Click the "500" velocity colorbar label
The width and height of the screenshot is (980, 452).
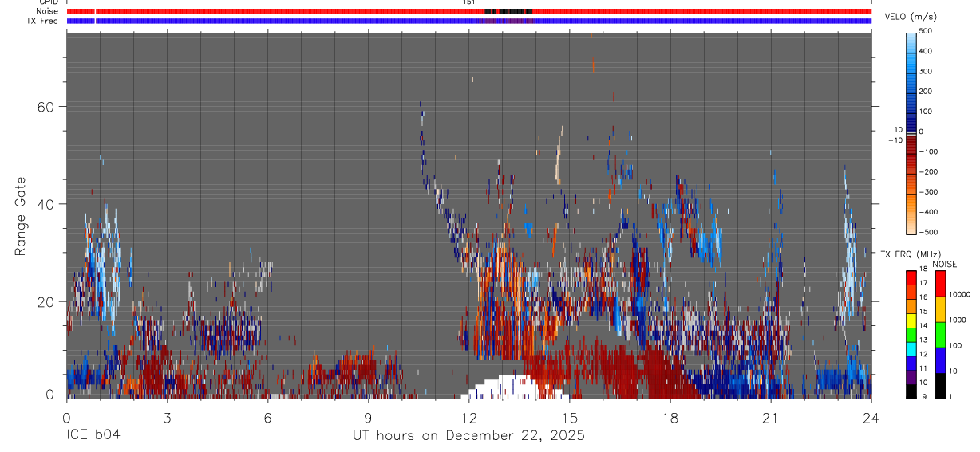[x=926, y=31]
